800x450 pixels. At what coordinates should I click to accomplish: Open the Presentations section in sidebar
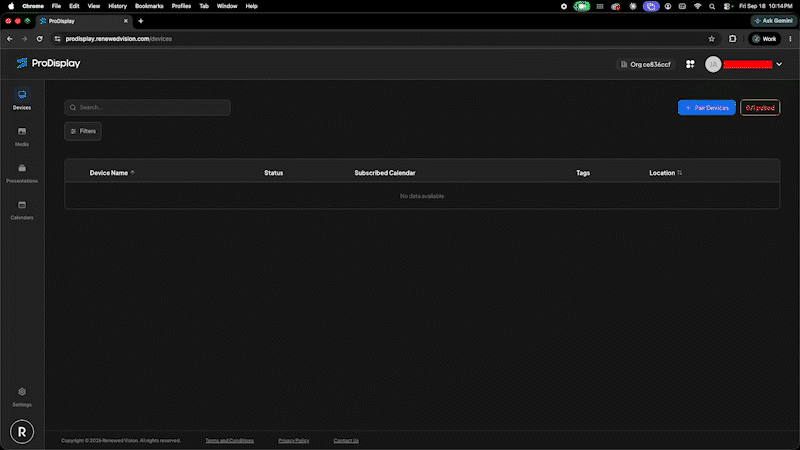(22, 173)
